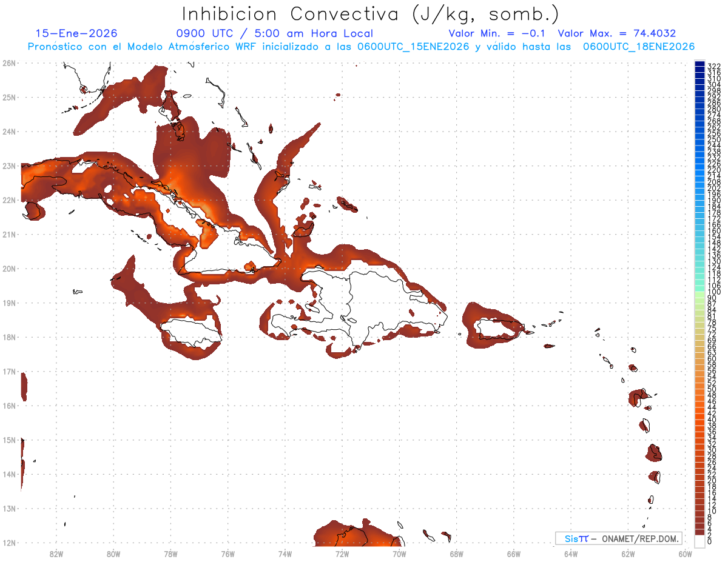The height and width of the screenshot is (562, 728).
Task: Click the '78W' longitude label
Action: [170, 554]
